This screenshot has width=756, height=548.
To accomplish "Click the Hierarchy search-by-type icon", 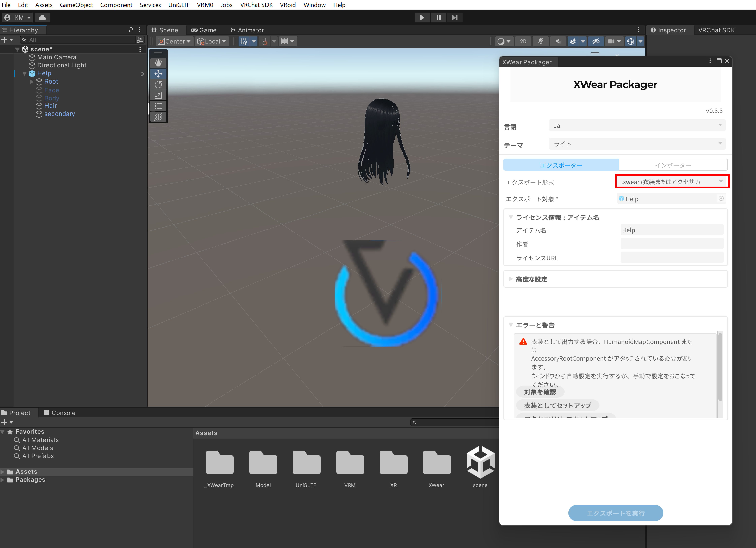I will click(x=140, y=40).
